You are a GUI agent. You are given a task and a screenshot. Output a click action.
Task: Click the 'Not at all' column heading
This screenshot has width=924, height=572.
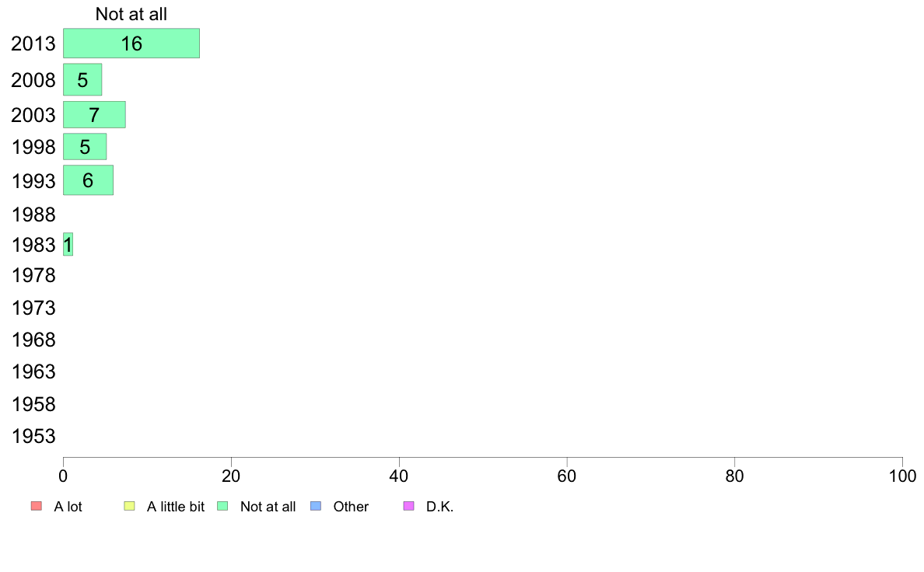click(131, 14)
